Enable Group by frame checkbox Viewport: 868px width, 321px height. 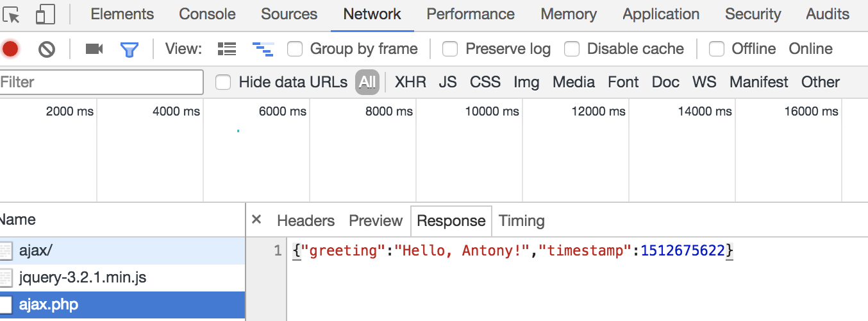(295, 49)
